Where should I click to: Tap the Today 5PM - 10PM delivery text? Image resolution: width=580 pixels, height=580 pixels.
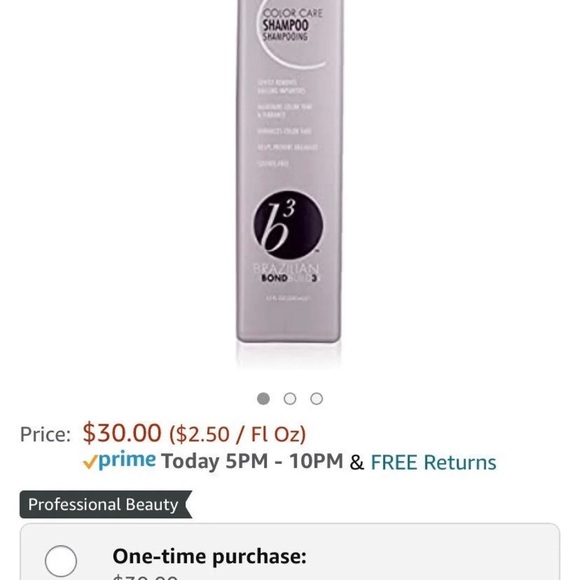pyautogui.click(x=252, y=461)
